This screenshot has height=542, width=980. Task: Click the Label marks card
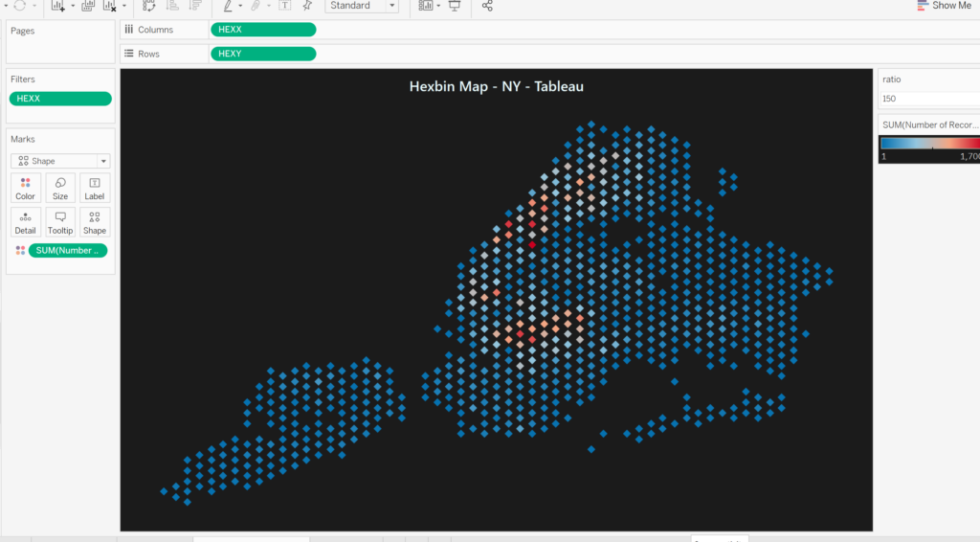95,188
